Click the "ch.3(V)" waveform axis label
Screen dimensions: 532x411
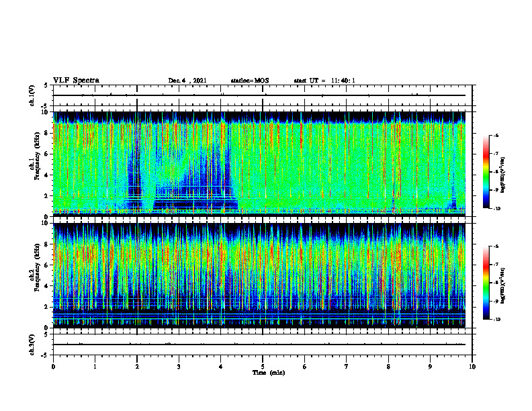tap(32, 345)
